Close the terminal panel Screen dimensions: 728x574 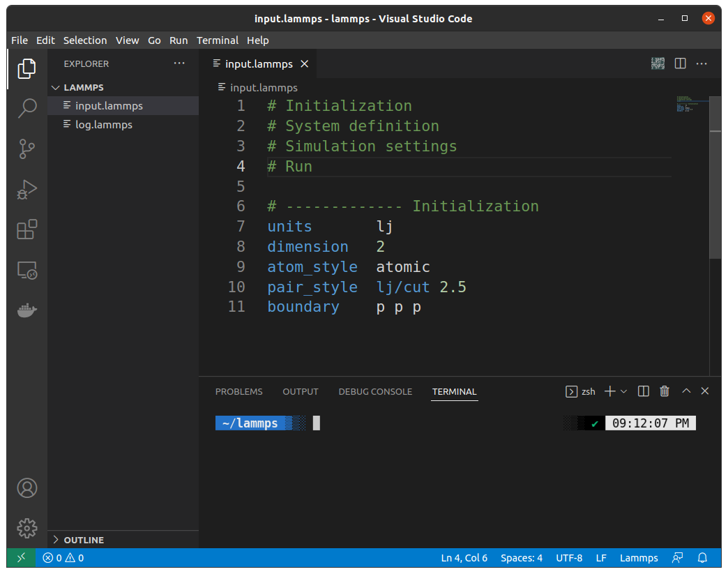(x=705, y=391)
